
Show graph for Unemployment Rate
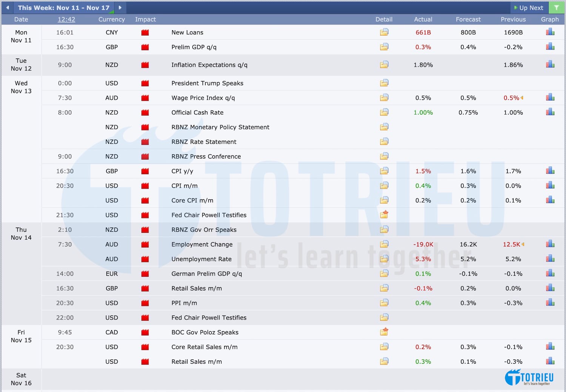(550, 258)
